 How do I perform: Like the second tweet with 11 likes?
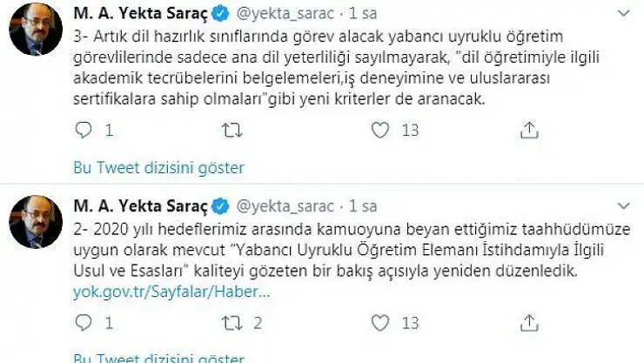point(379,324)
